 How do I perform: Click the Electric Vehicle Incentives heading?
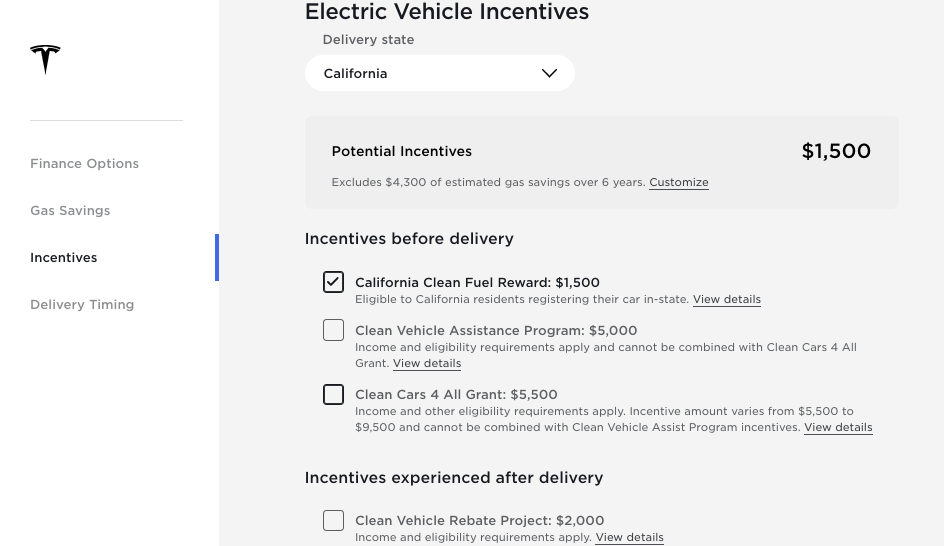446,13
